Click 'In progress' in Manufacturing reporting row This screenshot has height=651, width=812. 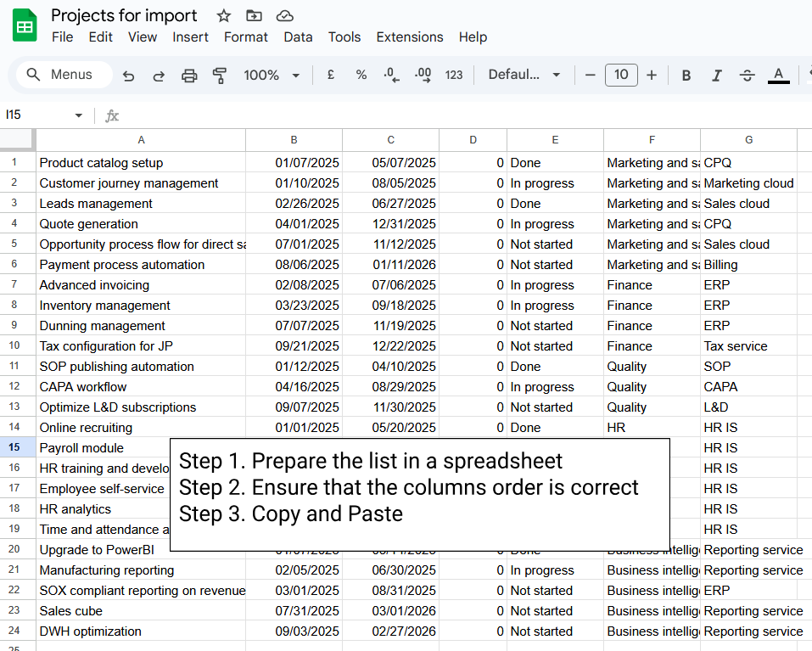click(x=555, y=570)
